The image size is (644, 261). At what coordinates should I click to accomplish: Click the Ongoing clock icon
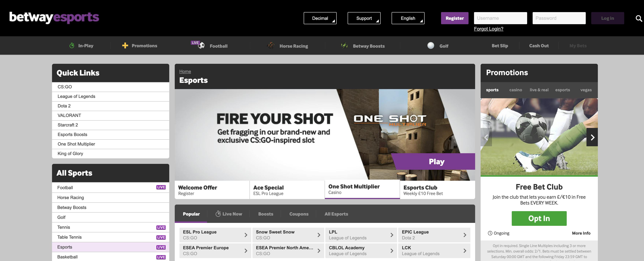490,233
